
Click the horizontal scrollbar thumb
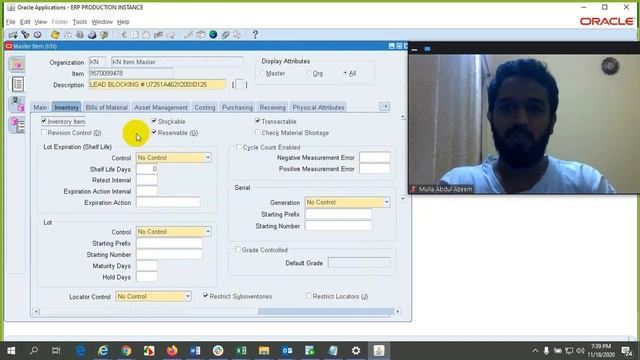pyautogui.click(x=326, y=312)
